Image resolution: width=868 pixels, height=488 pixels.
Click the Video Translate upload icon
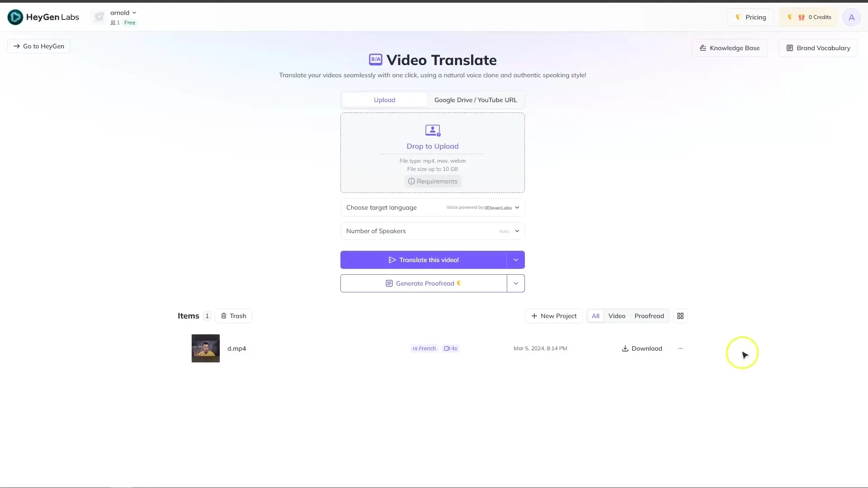(433, 130)
